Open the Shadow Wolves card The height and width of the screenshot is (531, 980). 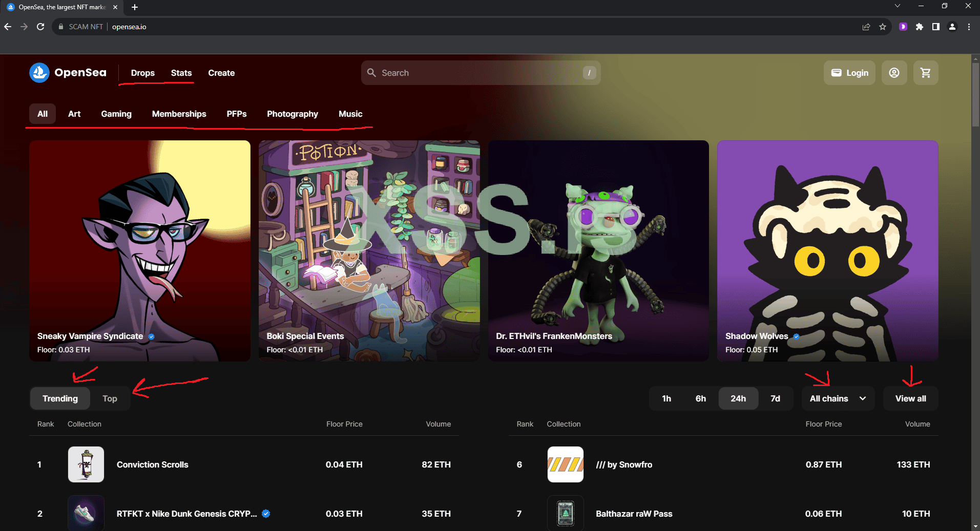pos(828,251)
